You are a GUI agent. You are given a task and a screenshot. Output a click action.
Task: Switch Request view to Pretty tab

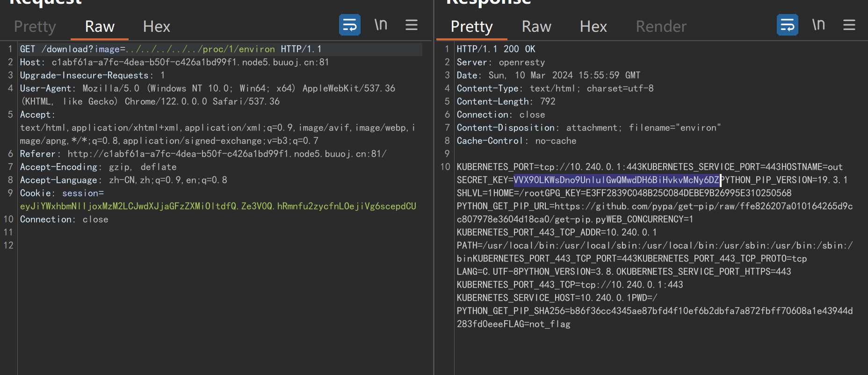tap(35, 27)
